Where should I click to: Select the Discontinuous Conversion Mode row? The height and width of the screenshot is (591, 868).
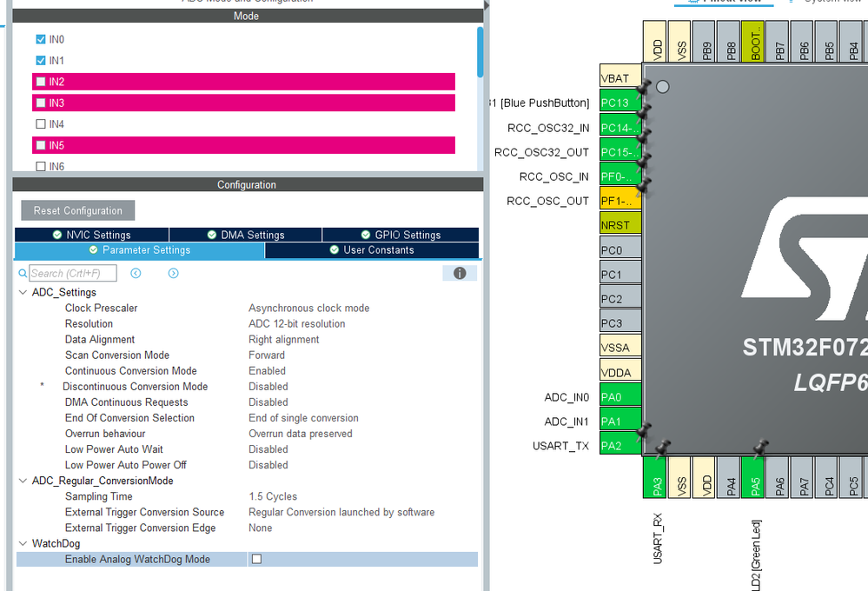(247, 387)
